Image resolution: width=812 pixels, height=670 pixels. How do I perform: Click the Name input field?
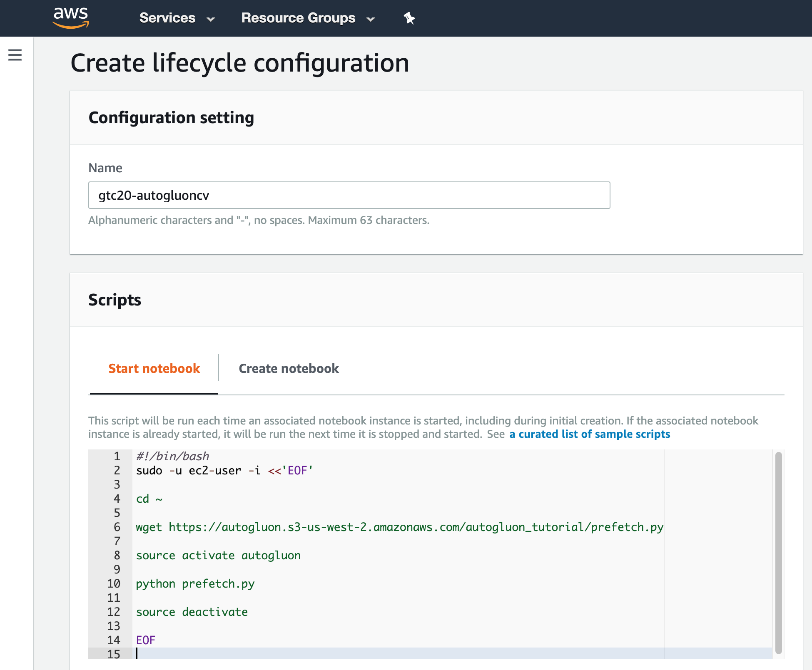click(x=349, y=195)
